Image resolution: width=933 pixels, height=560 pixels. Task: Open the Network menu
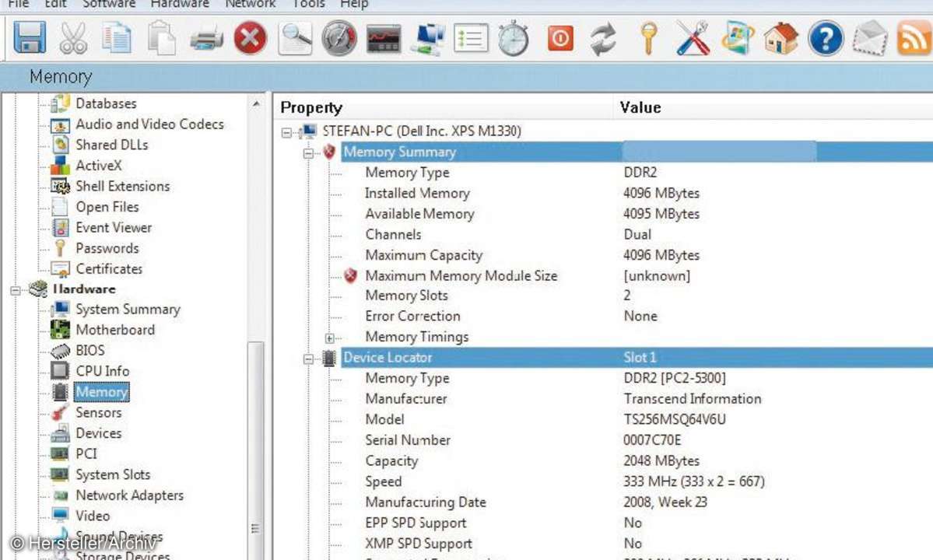coord(251,4)
